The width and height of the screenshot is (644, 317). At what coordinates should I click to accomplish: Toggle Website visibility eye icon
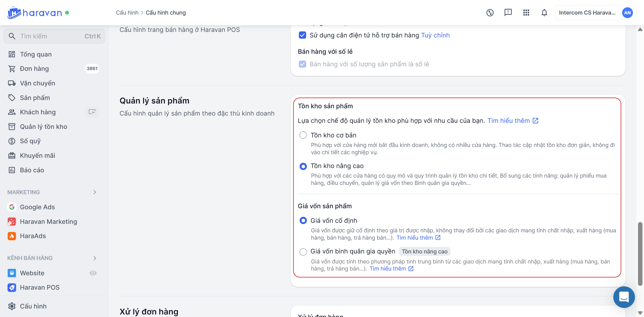tap(93, 273)
